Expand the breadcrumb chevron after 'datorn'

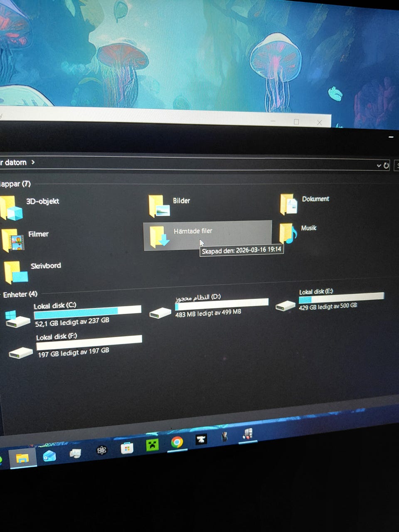pyautogui.click(x=33, y=162)
